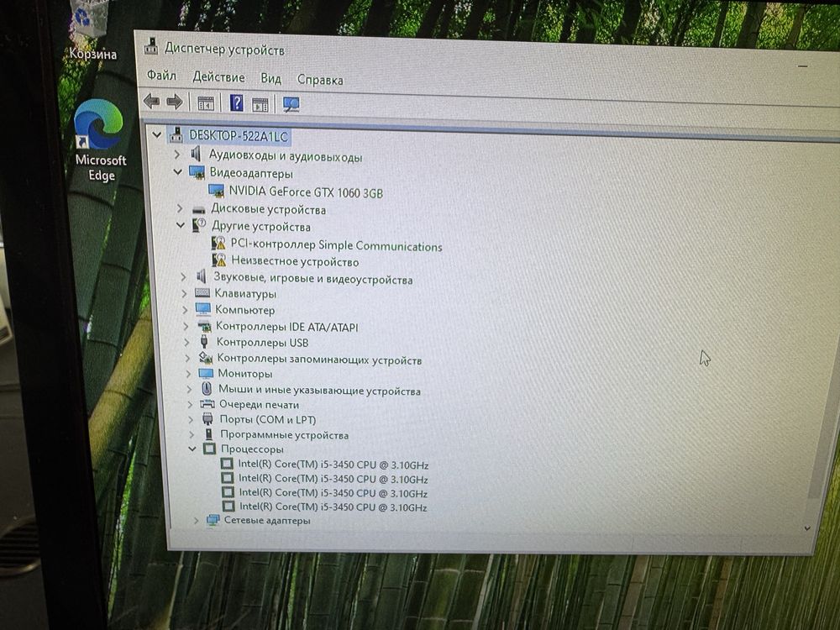Select DESKTOP-522A1LC computer name
Image resolution: width=840 pixels, height=630 pixels.
(239, 136)
